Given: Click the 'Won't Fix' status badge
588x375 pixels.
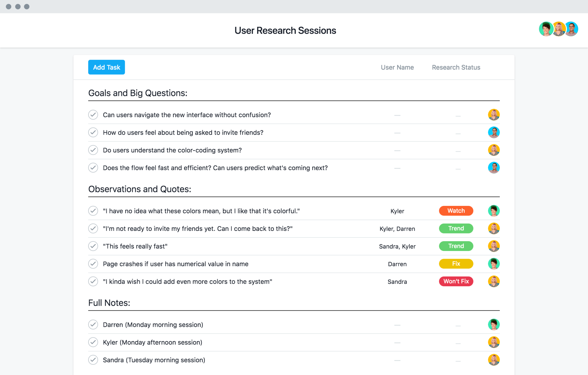Looking at the screenshot, I should (456, 281).
